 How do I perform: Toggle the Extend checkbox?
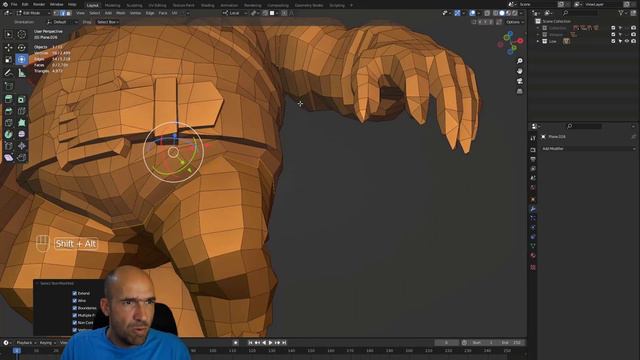tap(75, 293)
